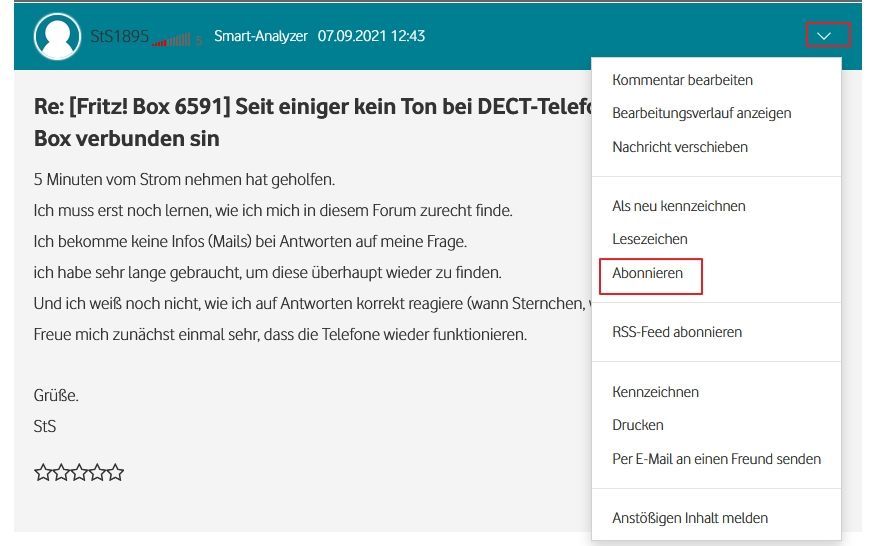Rate the post with five stars

115,472
